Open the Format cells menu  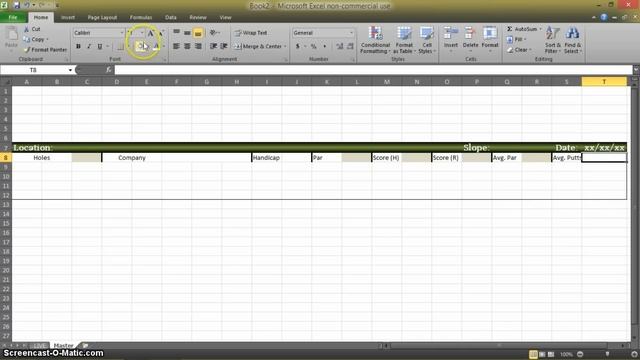(x=490, y=39)
